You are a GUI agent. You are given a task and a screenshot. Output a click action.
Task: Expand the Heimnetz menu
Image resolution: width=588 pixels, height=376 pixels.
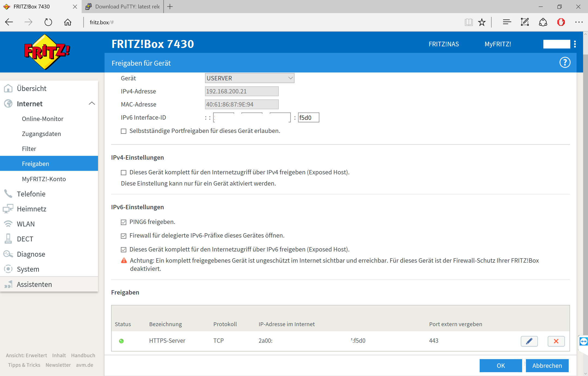pos(32,209)
